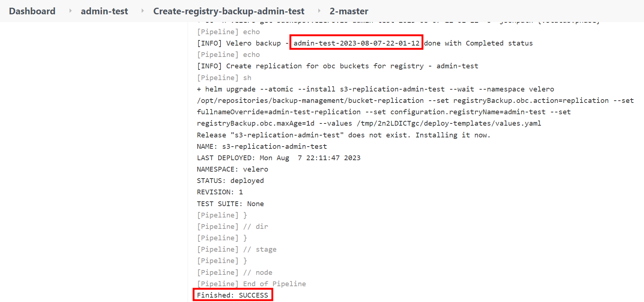The height and width of the screenshot is (302, 644).
Task: Click the STATUS: deployed line
Action: tap(230, 180)
